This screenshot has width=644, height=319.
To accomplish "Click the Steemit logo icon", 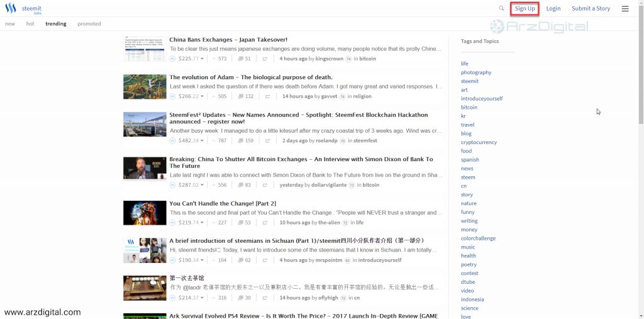I will tap(10, 8).
